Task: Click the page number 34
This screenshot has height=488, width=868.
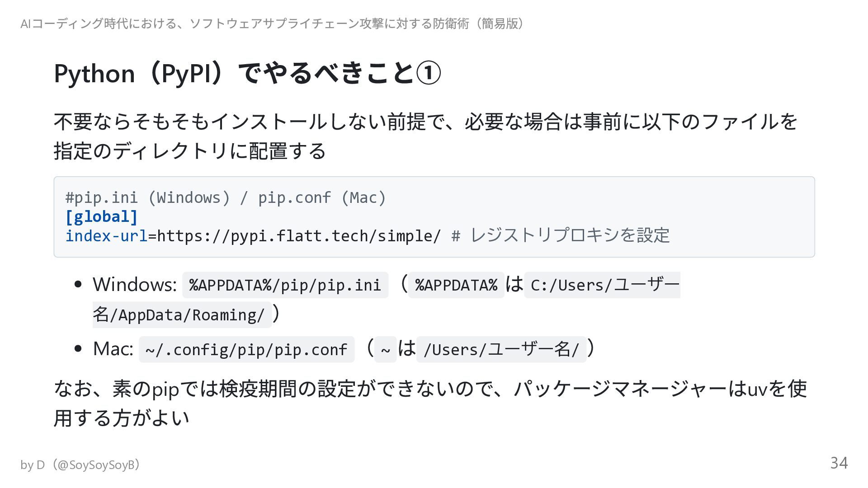Action: [x=839, y=463]
